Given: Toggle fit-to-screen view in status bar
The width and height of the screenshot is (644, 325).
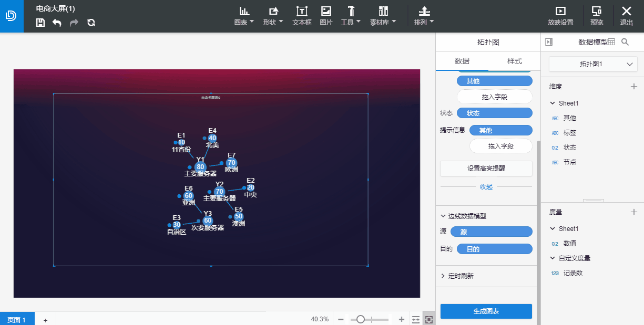Looking at the screenshot, I should coord(429,319).
